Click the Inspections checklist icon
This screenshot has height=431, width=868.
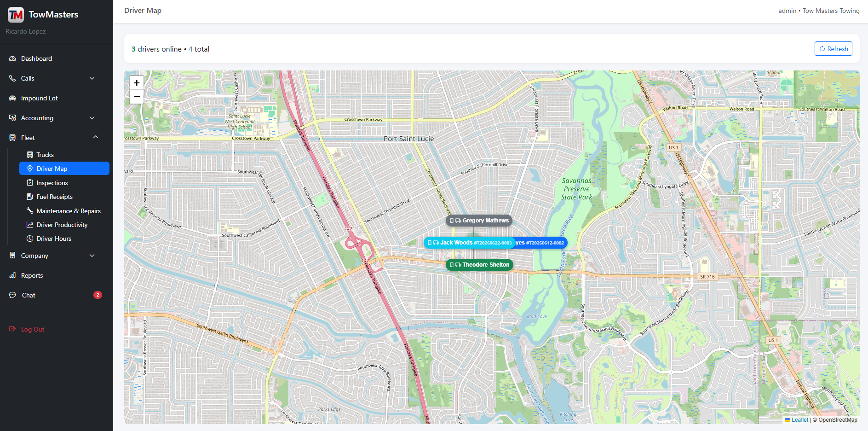pyautogui.click(x=30, y=183)
